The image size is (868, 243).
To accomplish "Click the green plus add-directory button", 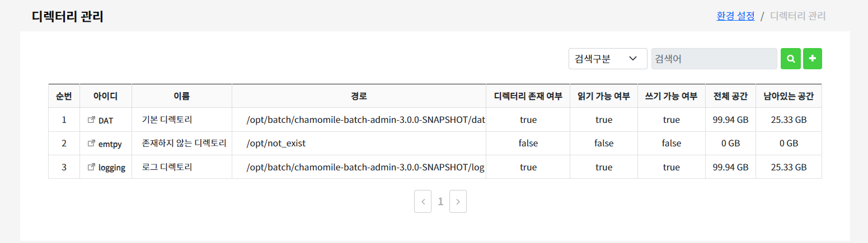I will pyautogui.click(x=813, y=59).
